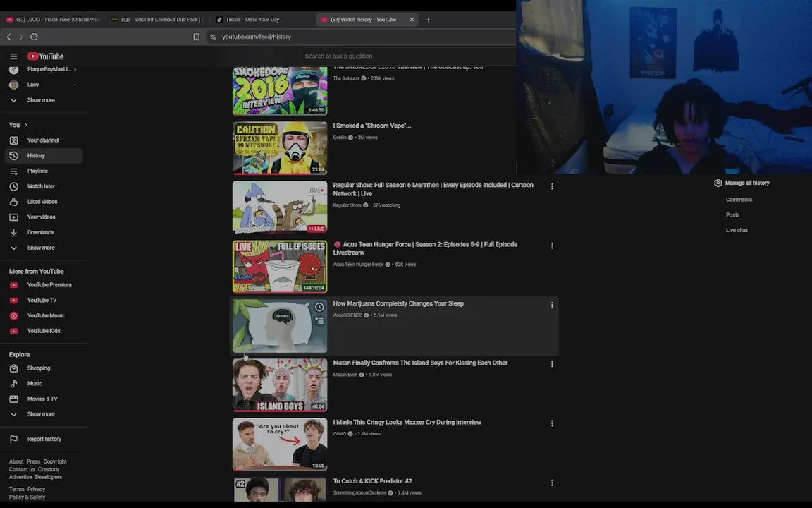This screenshot has height=508, width=812.
Task: Open Aqua Teen Hunger Force thumbnail
Action: tap(280, 267)
